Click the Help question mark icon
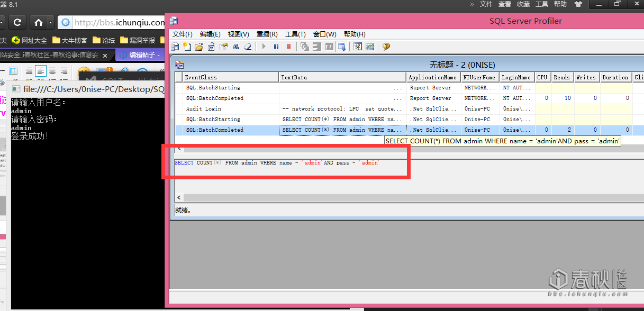This screenshot has width=644, height=311. (385, 47)
